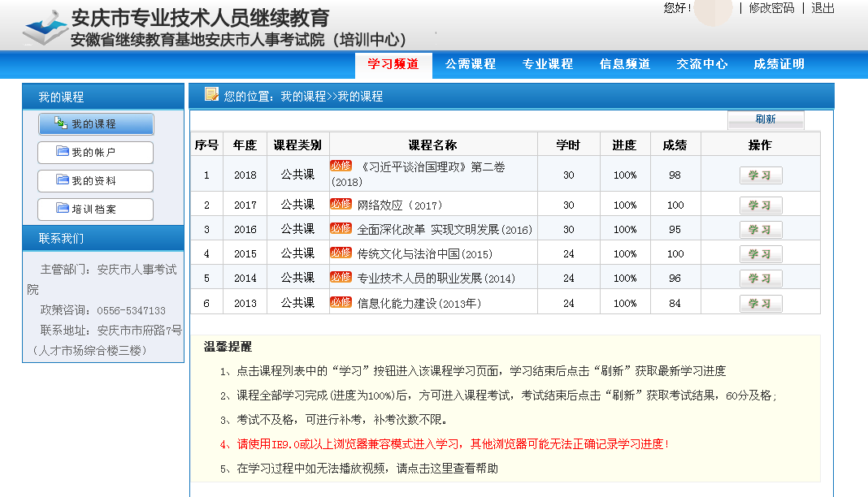Screen dimensions: 868x497
Task: Click the folder icon beside 我的资料
Action: coord(63,180)
